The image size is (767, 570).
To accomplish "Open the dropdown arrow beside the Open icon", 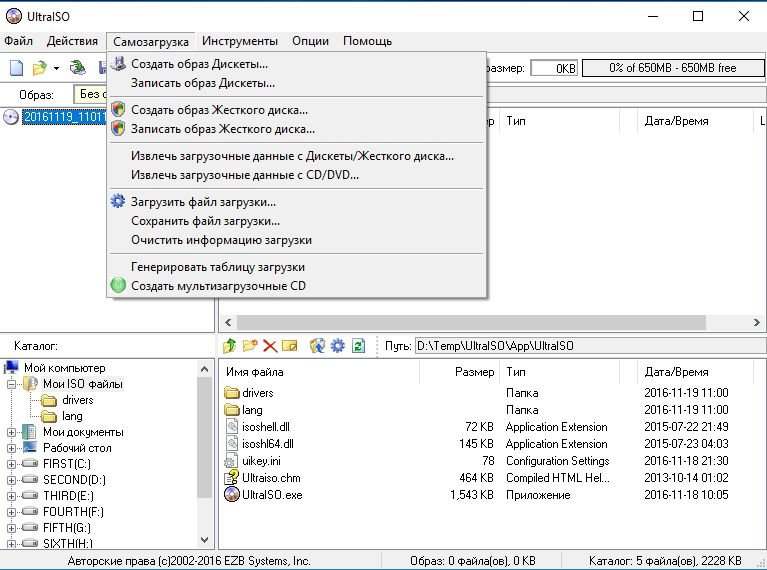I will click(x=56, y=68).
